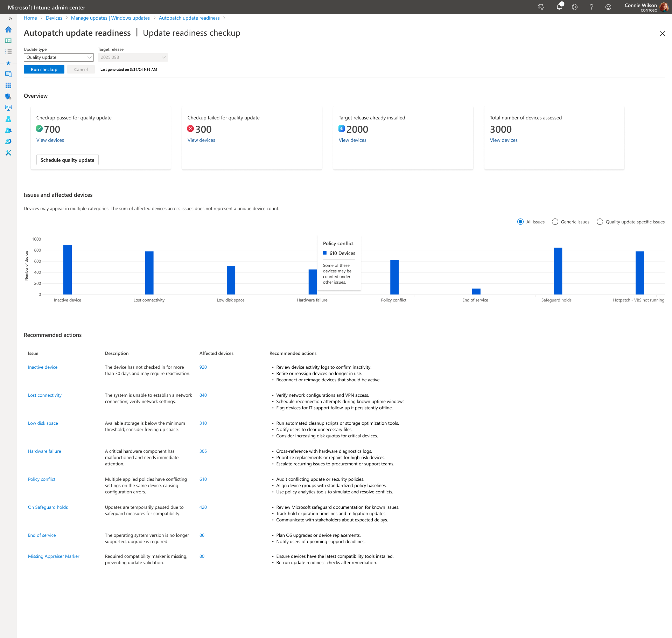This screenshot has width=672, height=638.
Task: Click the blue already-installed download icon
Action: (x=342, y=129)
